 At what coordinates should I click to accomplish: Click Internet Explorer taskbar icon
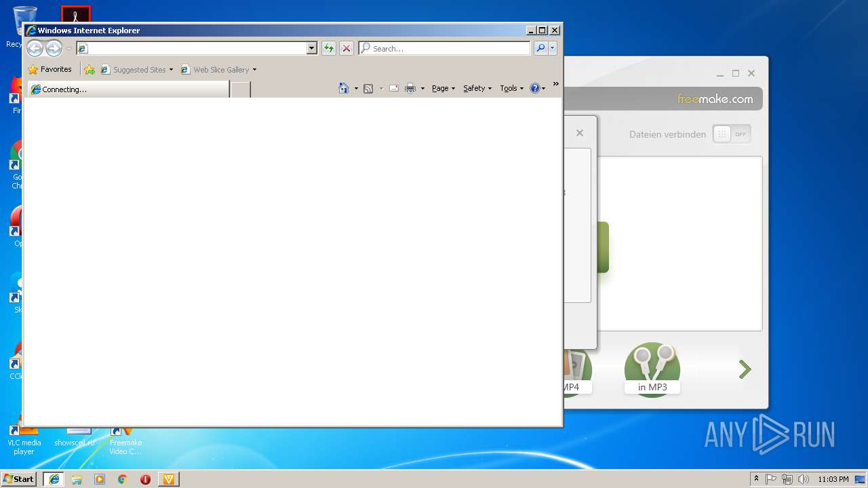coord(54,479)
